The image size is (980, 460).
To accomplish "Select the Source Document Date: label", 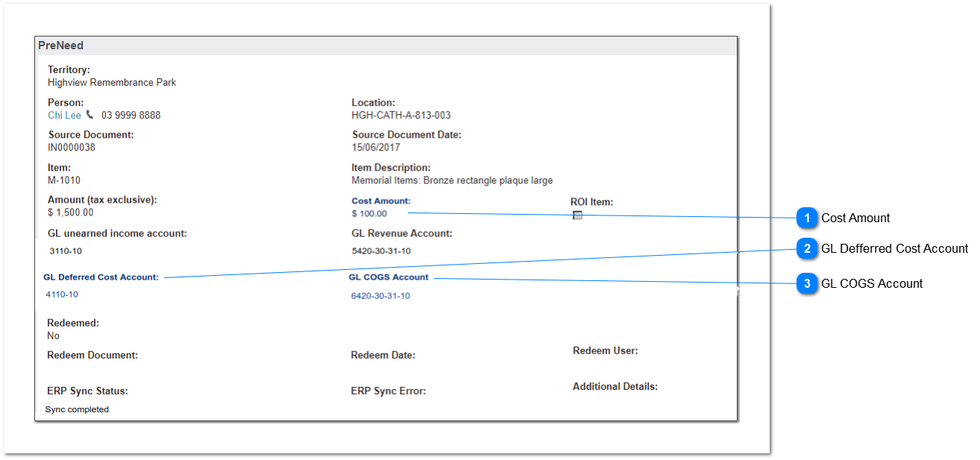I will point(407,135).
